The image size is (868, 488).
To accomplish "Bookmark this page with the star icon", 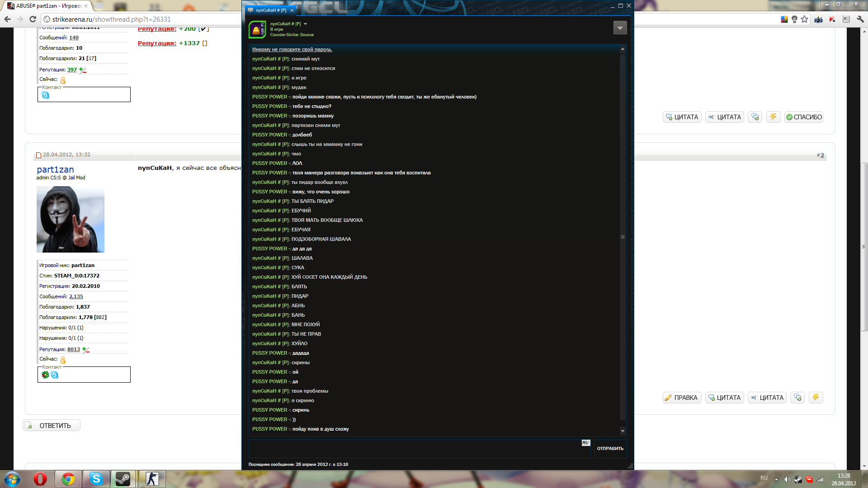I will [804, 19].
